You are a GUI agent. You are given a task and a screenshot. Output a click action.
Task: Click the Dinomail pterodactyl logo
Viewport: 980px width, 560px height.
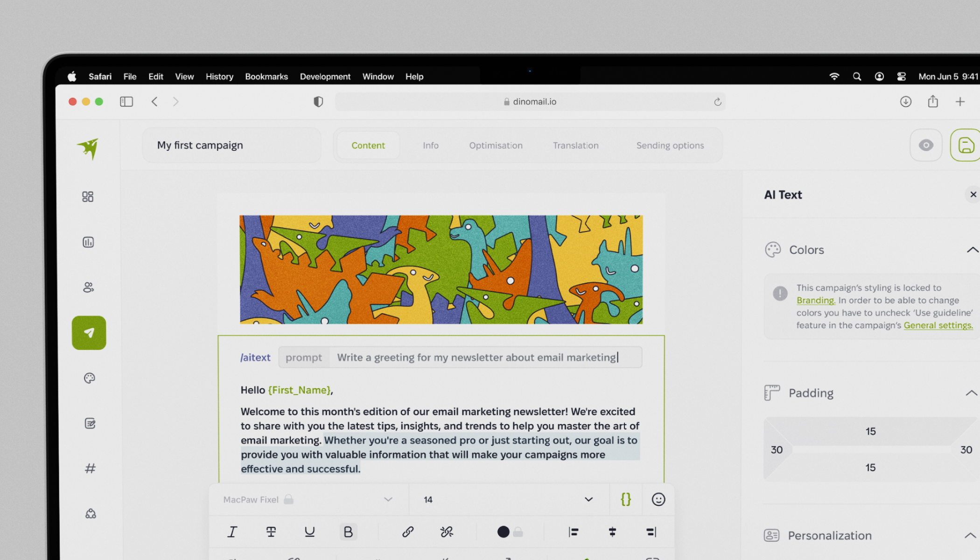pyautogui.click(x=88, y=148)
